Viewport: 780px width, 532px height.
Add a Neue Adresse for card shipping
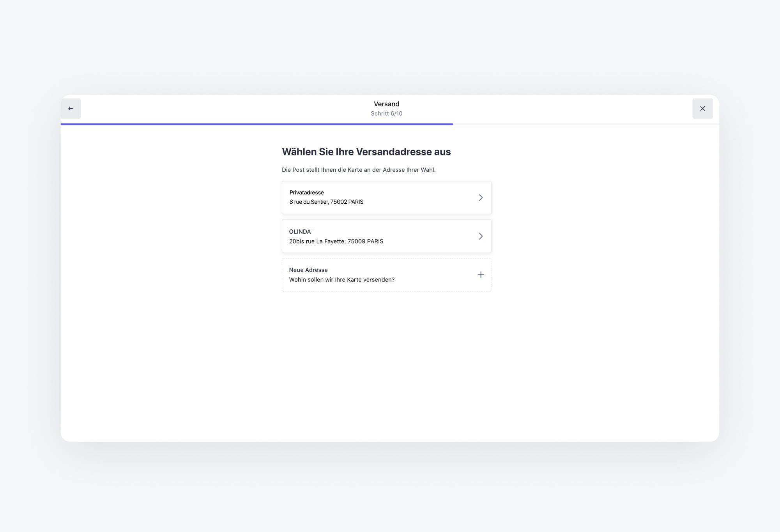click(x=386, y=275)
